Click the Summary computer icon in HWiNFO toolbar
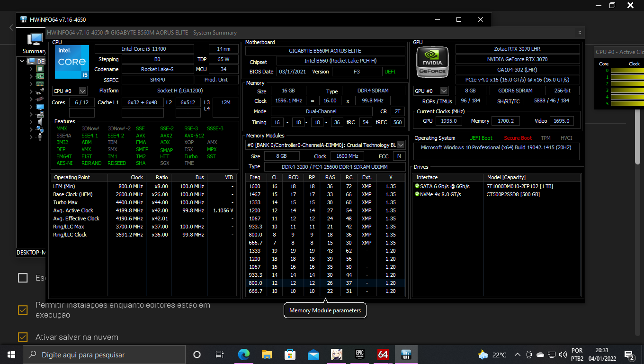 coord(35,40)
